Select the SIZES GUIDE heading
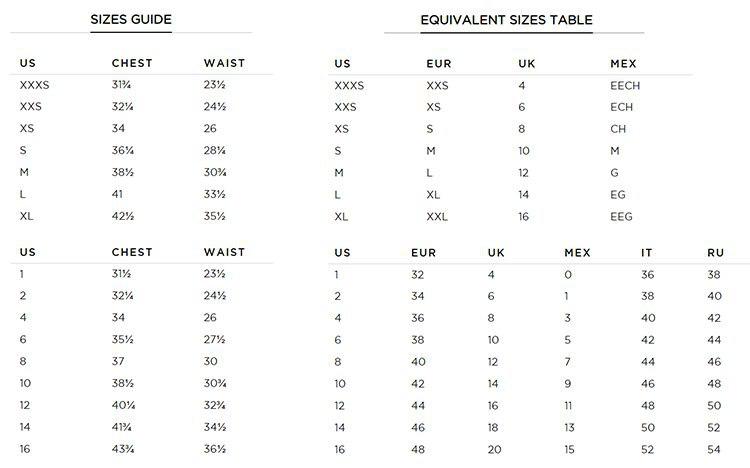Viewport: 750px width, 468px height. pyautogui.click(x=130, y=19)
